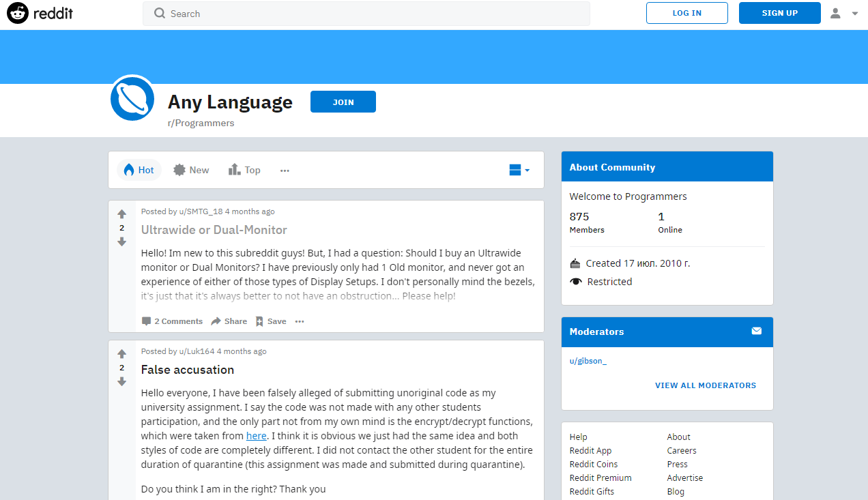The image size is (868, 500).
Task: Click the Sign Up button
Action: click(779, 13)
